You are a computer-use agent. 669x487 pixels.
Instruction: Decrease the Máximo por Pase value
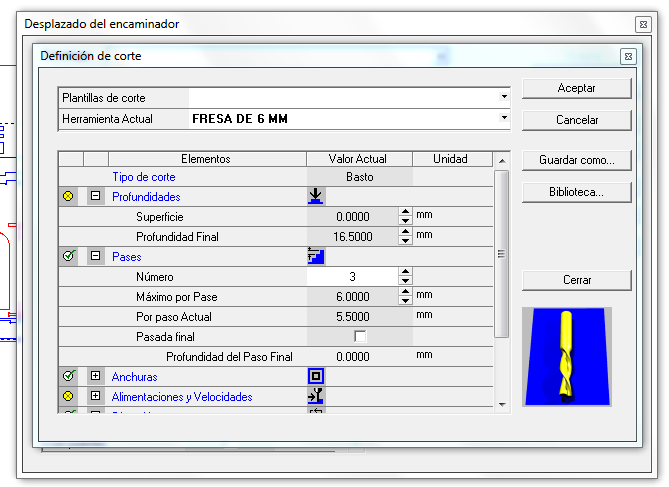click(x=405, y=301)
